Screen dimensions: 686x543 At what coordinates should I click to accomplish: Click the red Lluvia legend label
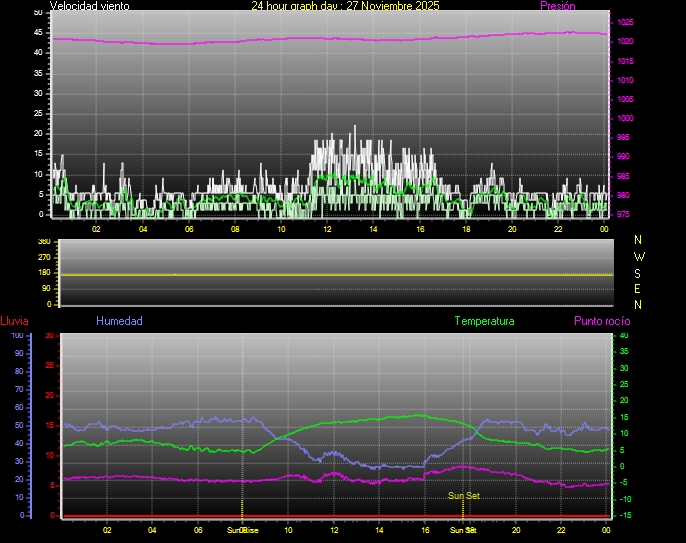[x=14, y=321]
